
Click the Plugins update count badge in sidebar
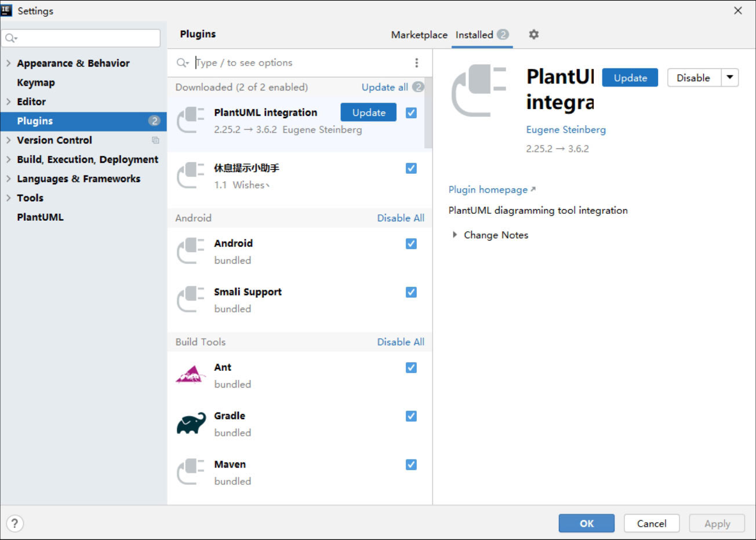pyautogui.click(x=154, y=121)
